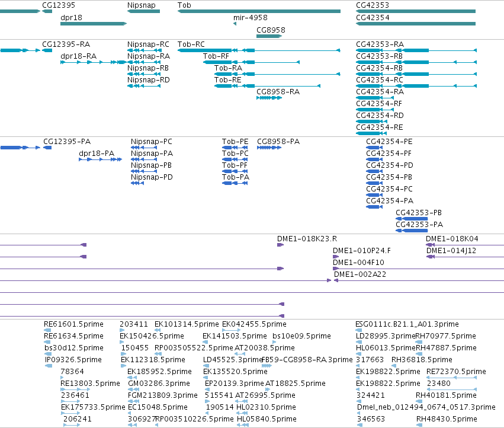This screenshot has width=504, height=428.
Task: Select transcript CG42353-RB
Action: [379, 56]
